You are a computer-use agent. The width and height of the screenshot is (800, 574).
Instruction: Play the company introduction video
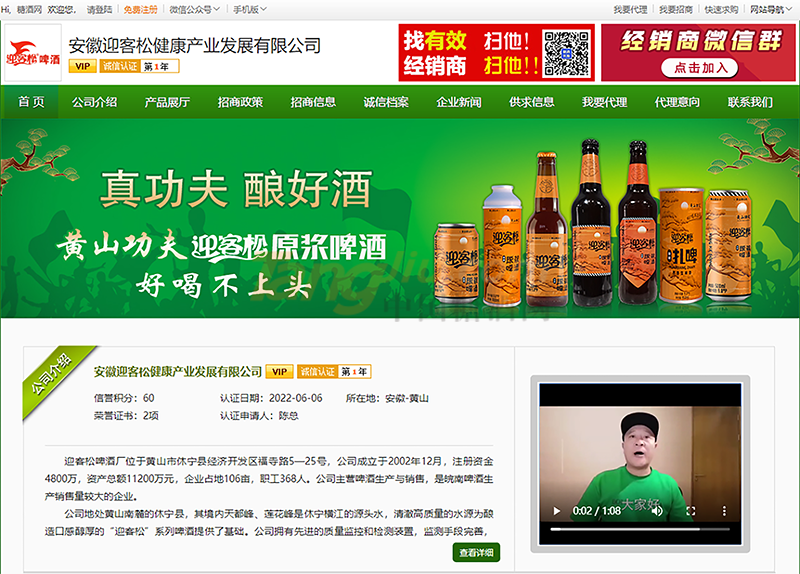click(557, 510)
